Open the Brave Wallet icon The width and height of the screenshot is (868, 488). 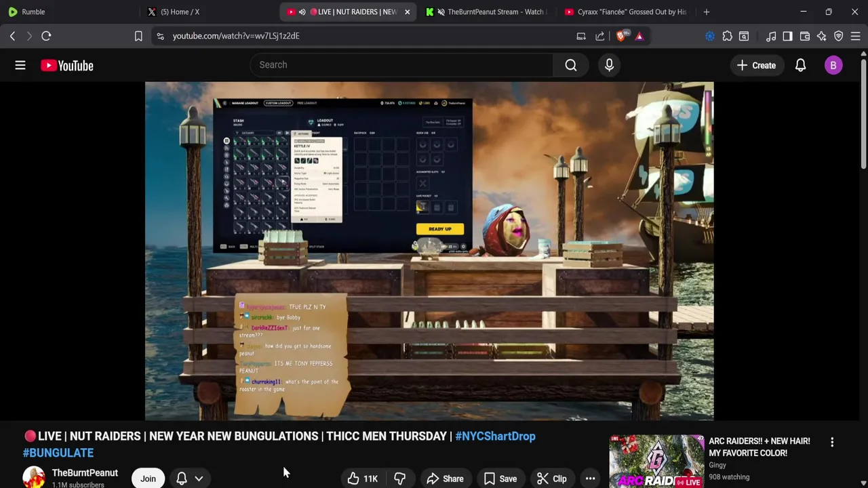[805, 36]
